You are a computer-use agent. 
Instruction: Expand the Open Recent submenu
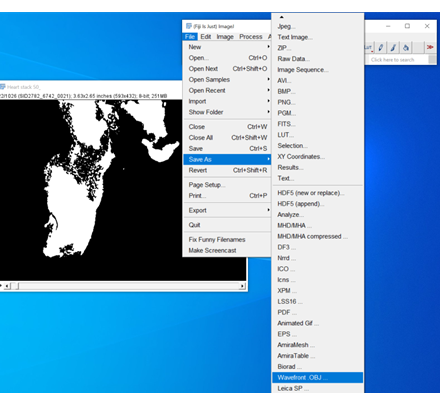click(227, 90)
